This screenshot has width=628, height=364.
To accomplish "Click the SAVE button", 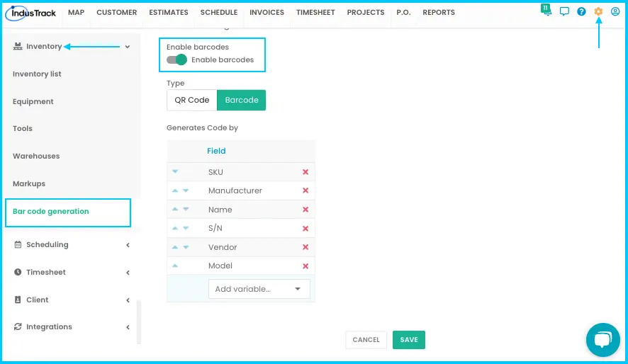I will click(409, 340).
